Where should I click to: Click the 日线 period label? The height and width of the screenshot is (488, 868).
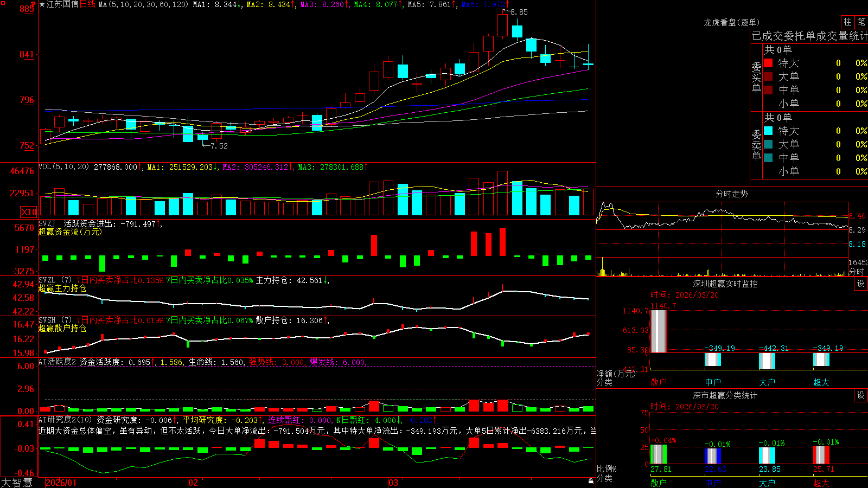click(x=87, y=4)
